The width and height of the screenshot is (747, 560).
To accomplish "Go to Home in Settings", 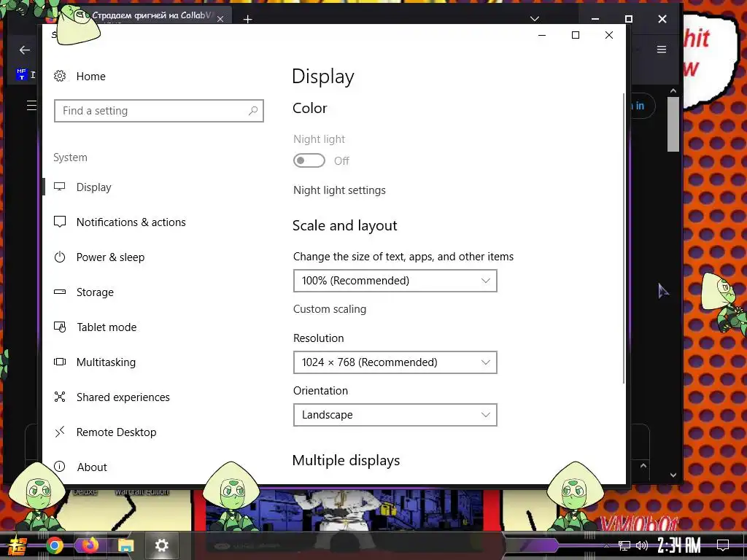I will click(x=90, y=76).
